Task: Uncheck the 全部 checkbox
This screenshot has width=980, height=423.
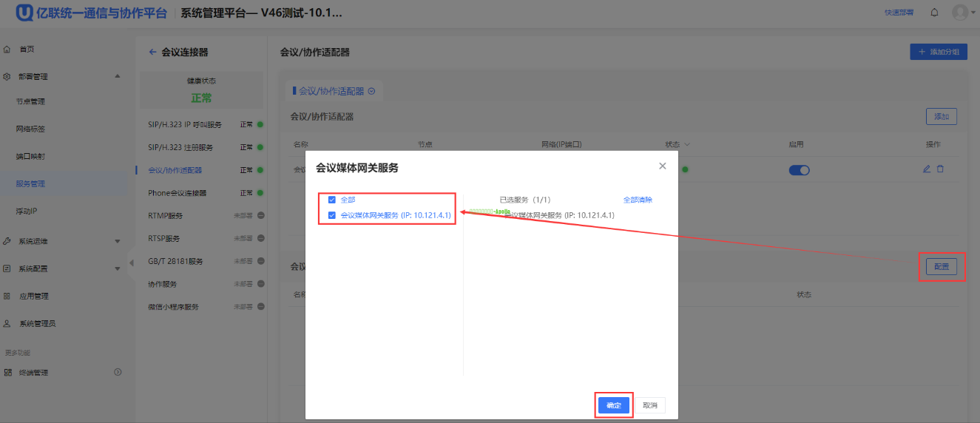Action: (x=332, y=200)
